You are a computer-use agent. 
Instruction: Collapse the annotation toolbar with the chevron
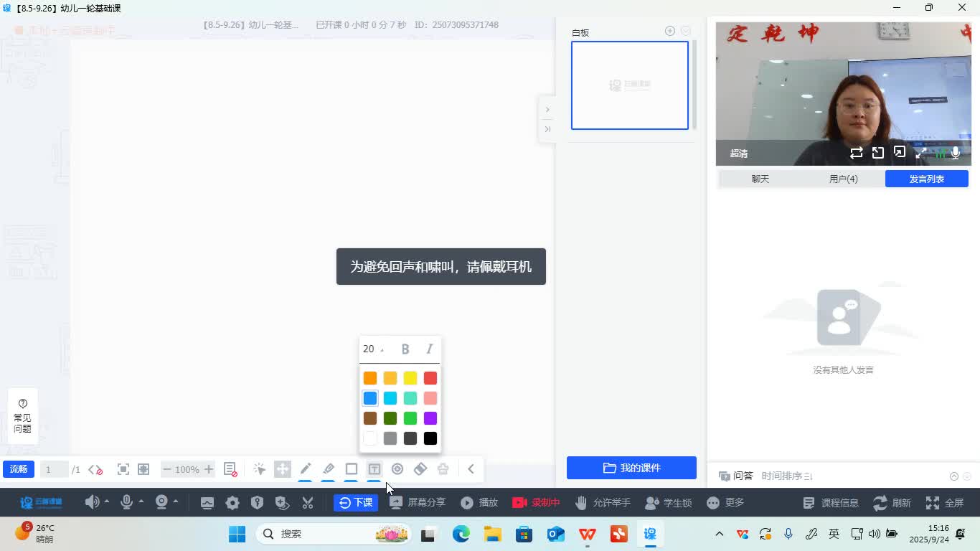tap(471, 469)
